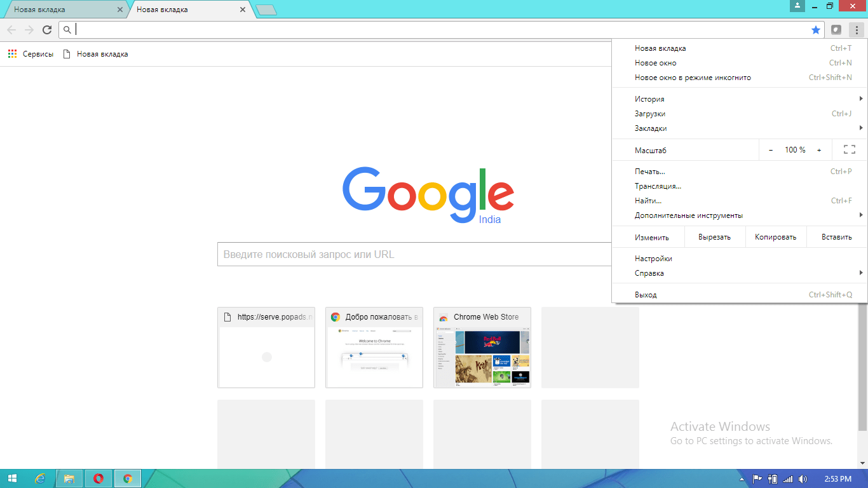Open the Сервисы apps grid icon
The height and width of the screenshot is (488, 868).
pyautogui.click(x=12, y=54)
